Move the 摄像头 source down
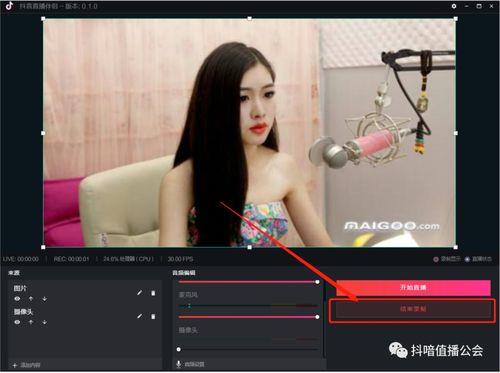Screen dimensions: 500x373 (x=44, y=322)
